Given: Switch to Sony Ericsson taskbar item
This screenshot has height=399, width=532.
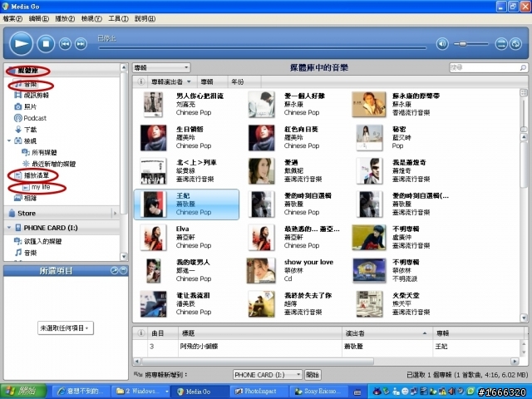Looking at the screenshot, I should [x=319, y=392].
